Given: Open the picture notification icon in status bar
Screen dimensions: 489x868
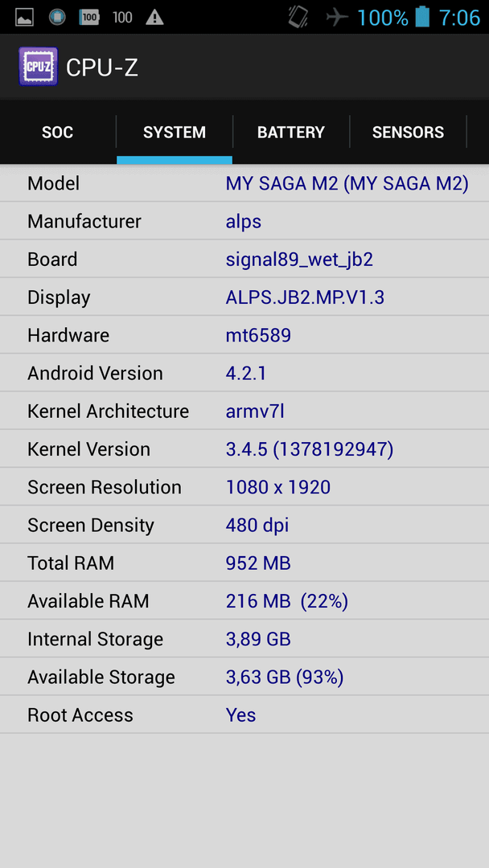Looking at the screenshot, I should click(24, 17).
